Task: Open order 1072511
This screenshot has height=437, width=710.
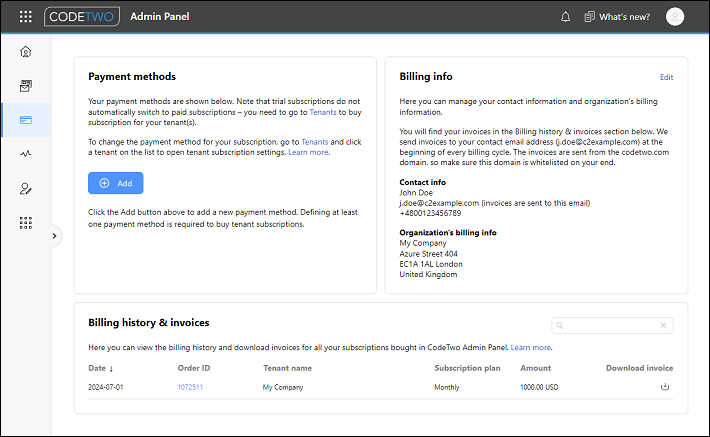Action: [190, 387]
